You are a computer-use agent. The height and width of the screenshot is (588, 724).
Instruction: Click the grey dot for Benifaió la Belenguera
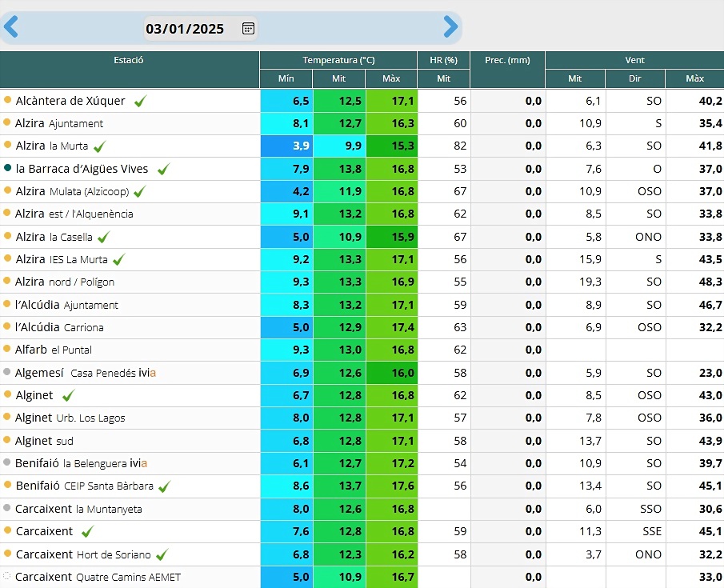pos(6,462)
